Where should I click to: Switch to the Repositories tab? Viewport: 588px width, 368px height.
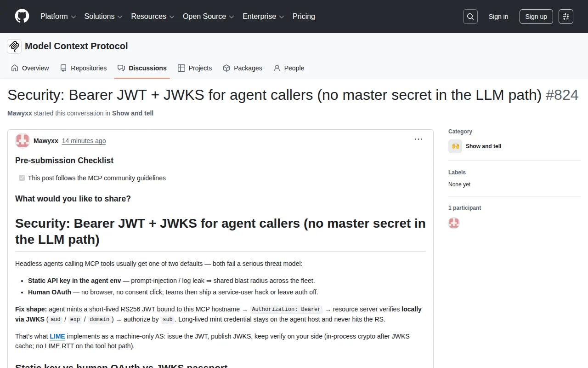point(83,68)
